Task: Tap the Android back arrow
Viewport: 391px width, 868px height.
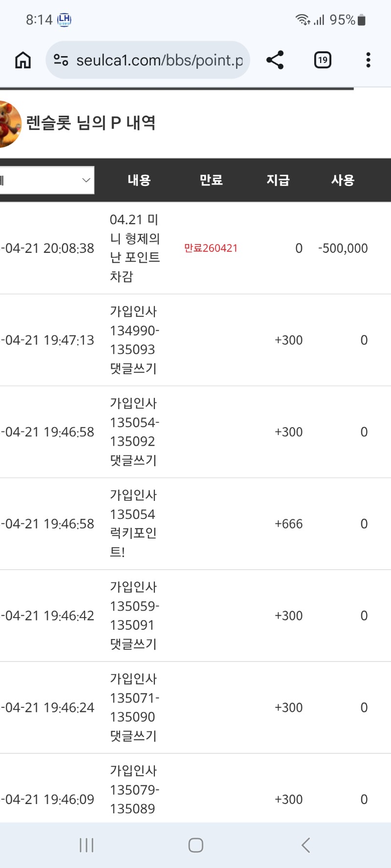Action: coord(306,845)
